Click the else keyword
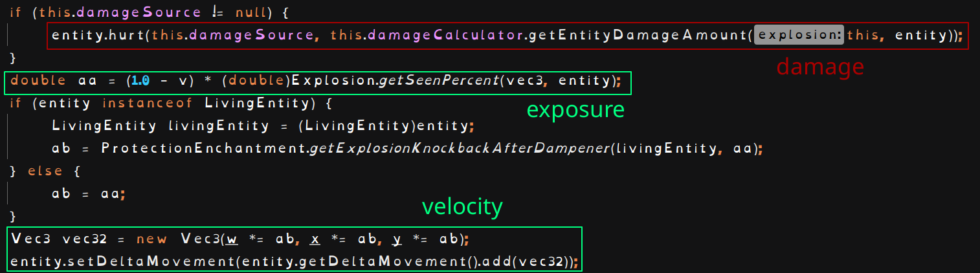This screenshot has width=980, height=273. 45,171
